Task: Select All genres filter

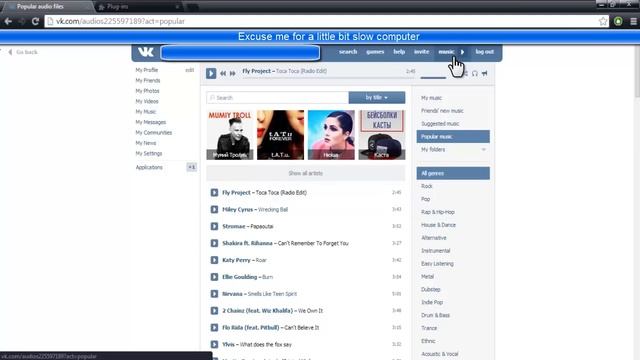Action: point(453,173)
